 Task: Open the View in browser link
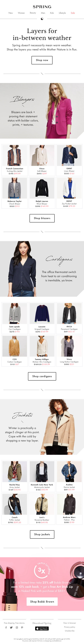69,623
